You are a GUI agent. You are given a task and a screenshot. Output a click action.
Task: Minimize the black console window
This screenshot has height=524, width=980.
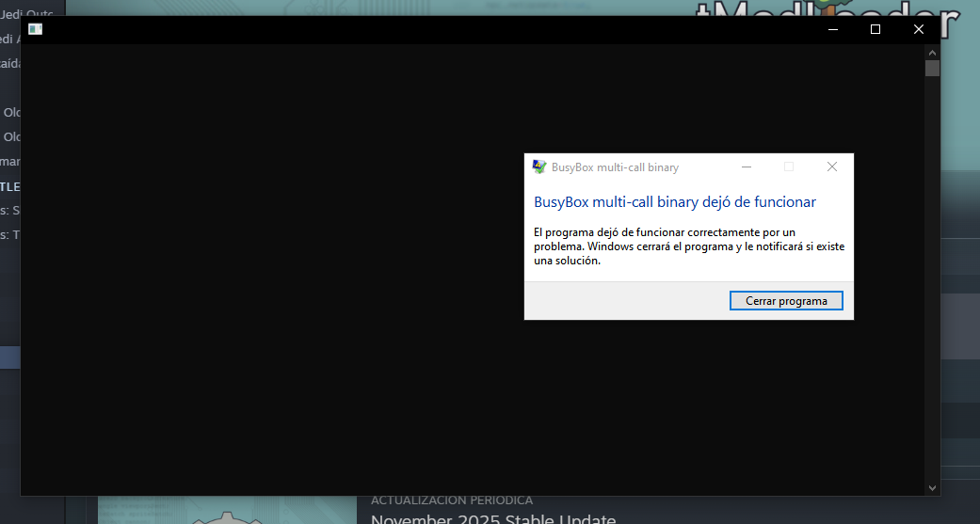click(x=832, y=29)
